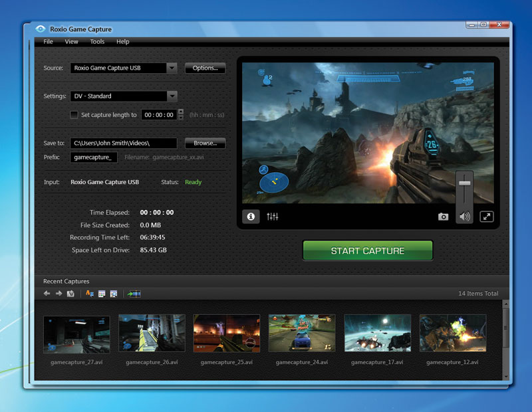Decrease capture length with stepper down arrow
The height and width of the screenshot is (412, 532).
pyautogui.click(x=181, y=118)
